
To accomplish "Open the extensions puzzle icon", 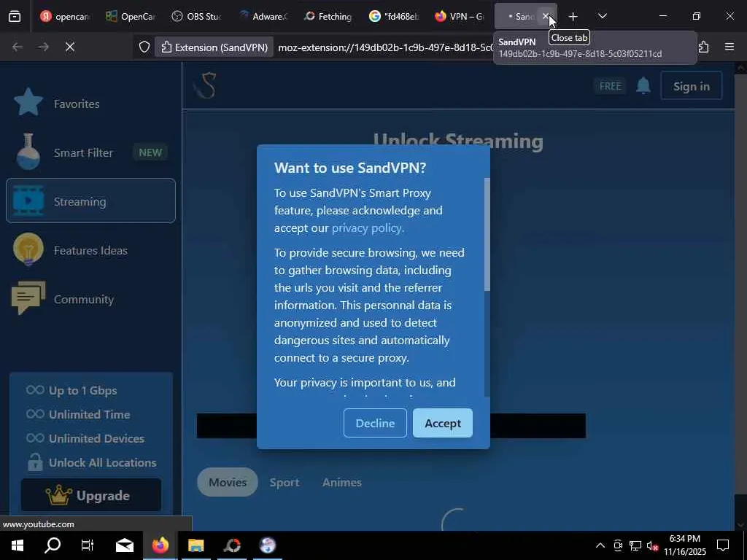I will coord(704,47).
